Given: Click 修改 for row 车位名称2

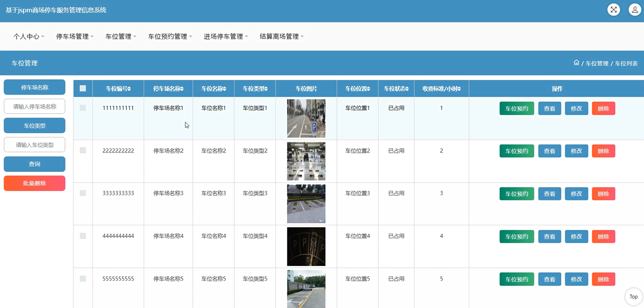Looking at the screenshot, I should (x=576, y=151).
